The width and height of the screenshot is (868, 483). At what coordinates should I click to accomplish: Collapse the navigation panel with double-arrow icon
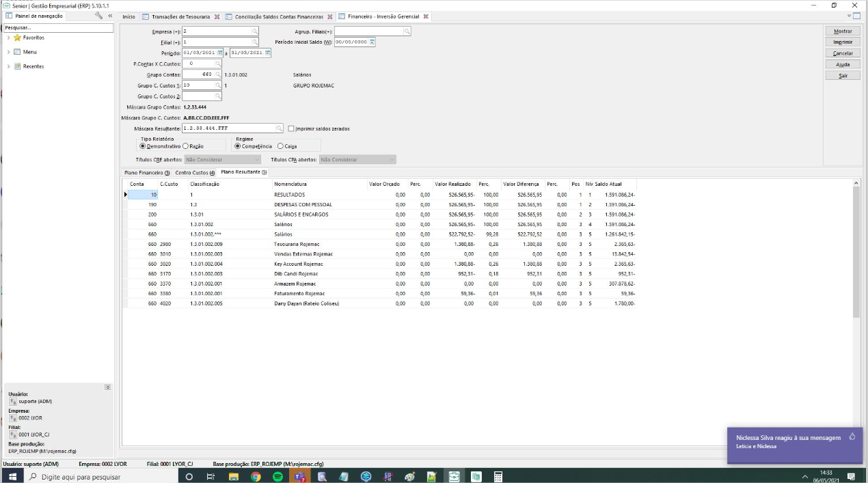click(110, 16)
